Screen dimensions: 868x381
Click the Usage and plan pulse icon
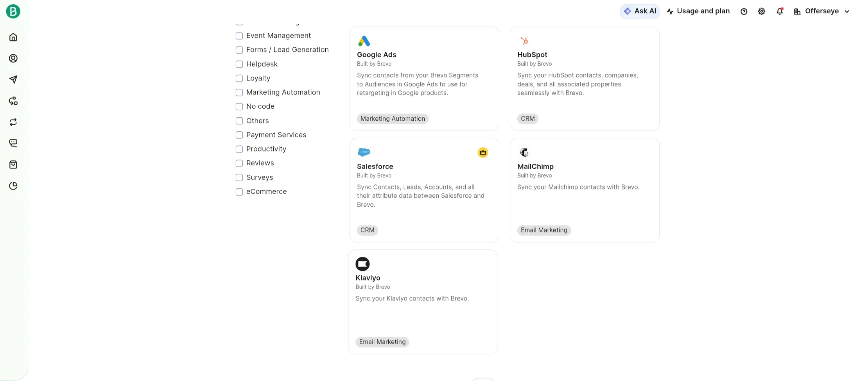[670, 11]
